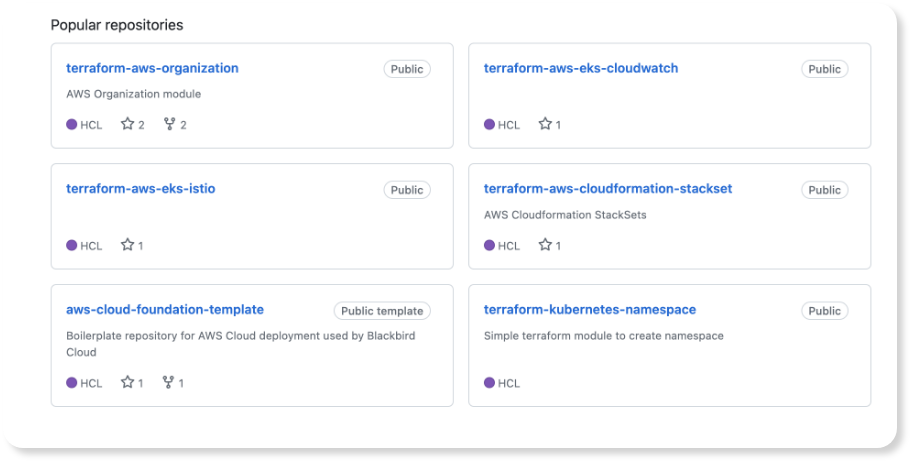Click HCL language label on terraform-aws-eks-cloudwatch card
Image resolution: width=912 pixels, height=463 pixels.
coord(509,125)
